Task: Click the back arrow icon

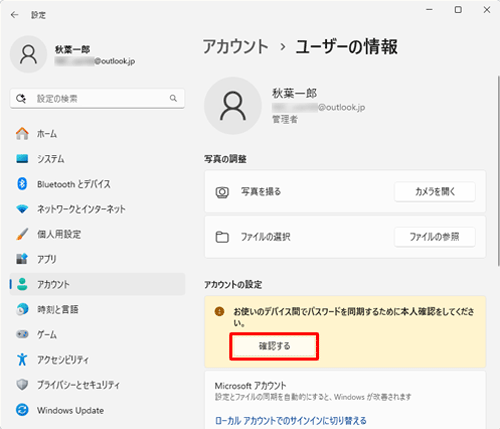Action: [x=14, y=15]
